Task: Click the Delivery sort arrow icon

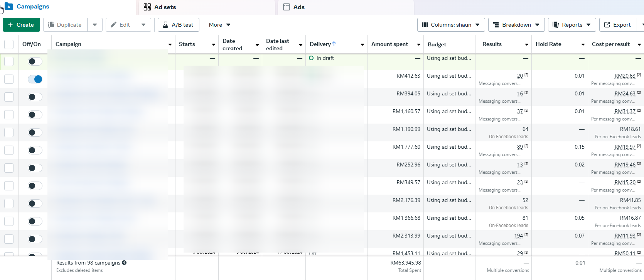Action: 334,44
